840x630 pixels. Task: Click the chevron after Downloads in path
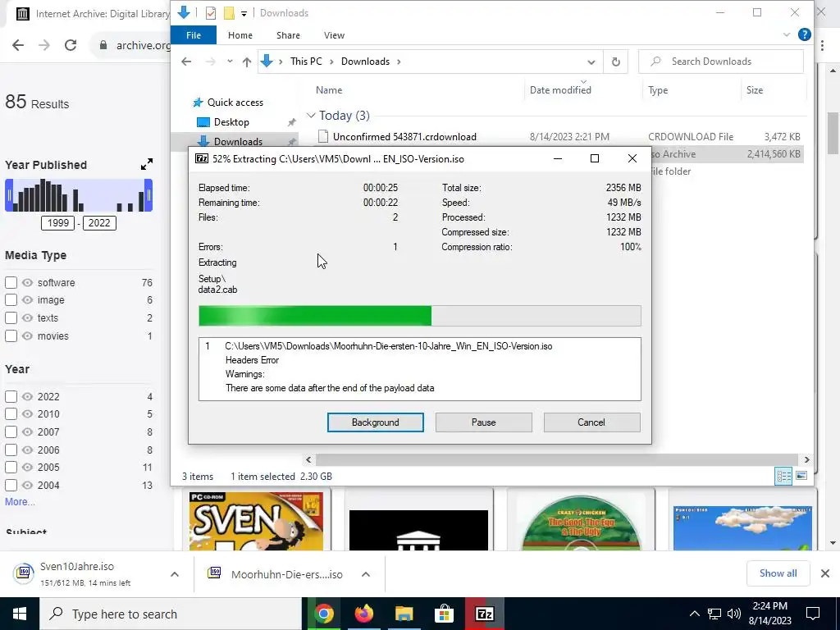399,62
